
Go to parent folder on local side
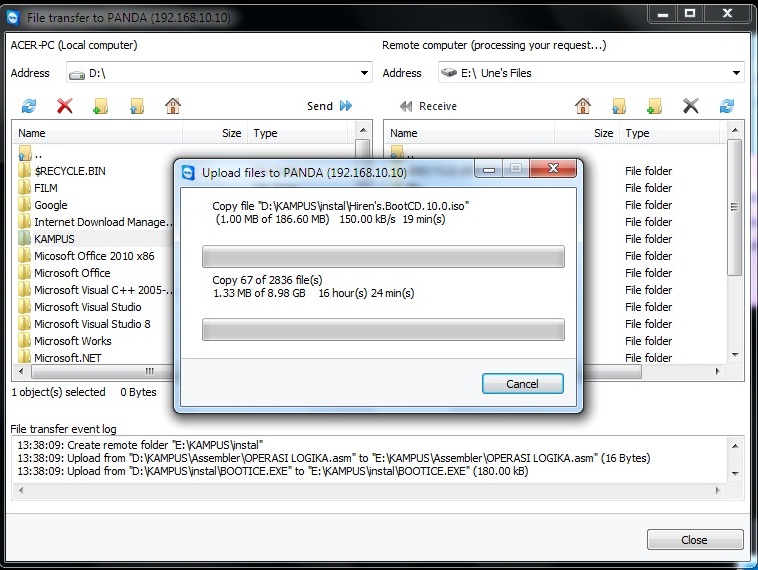[x=137, y=106]
